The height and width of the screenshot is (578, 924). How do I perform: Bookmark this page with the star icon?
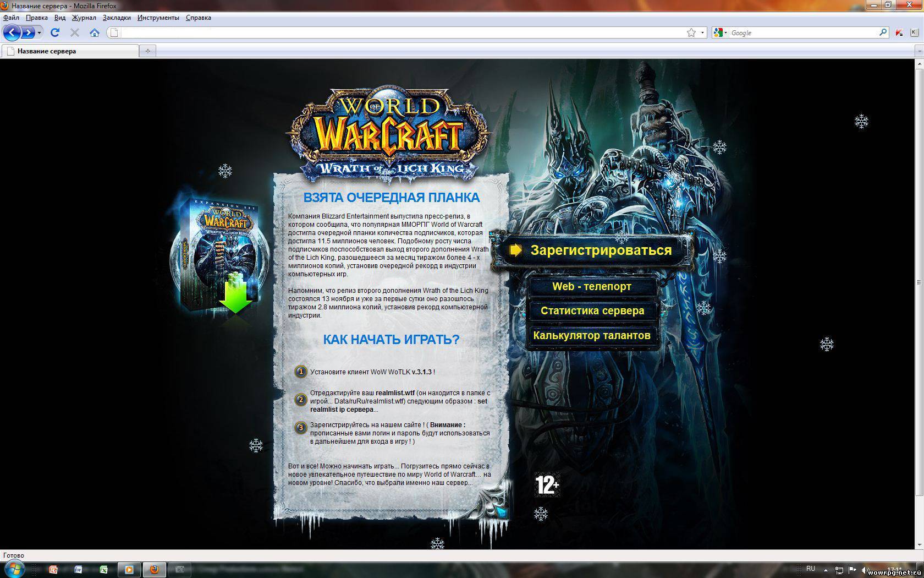coord(691,32)
